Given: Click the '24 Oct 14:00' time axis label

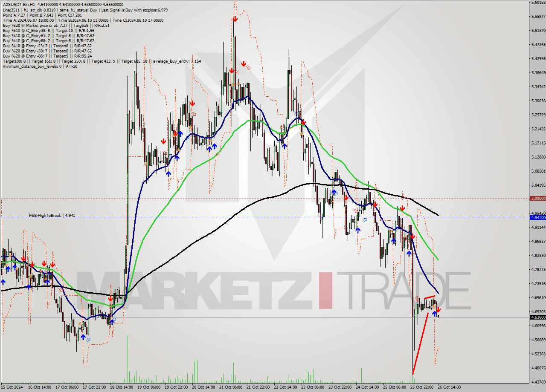Looking at the screenshot, I should (367, 387).
